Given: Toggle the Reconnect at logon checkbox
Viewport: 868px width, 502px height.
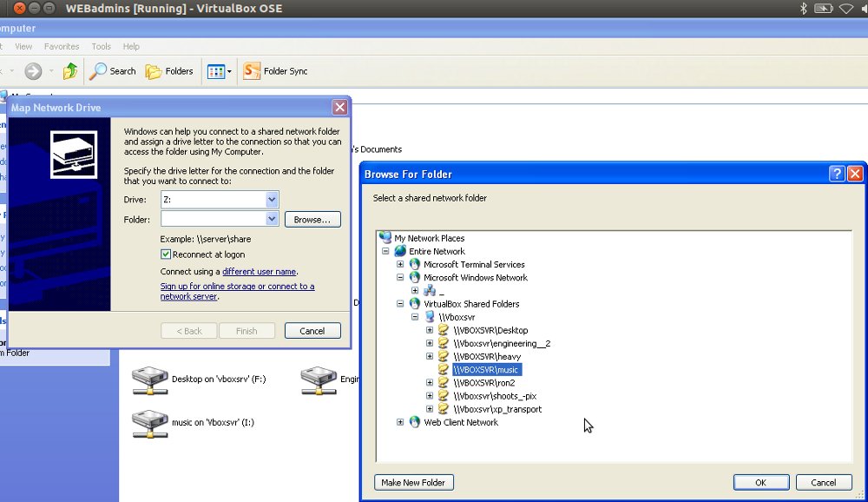Looking at the screenshot, I should (x=166, y=254).
